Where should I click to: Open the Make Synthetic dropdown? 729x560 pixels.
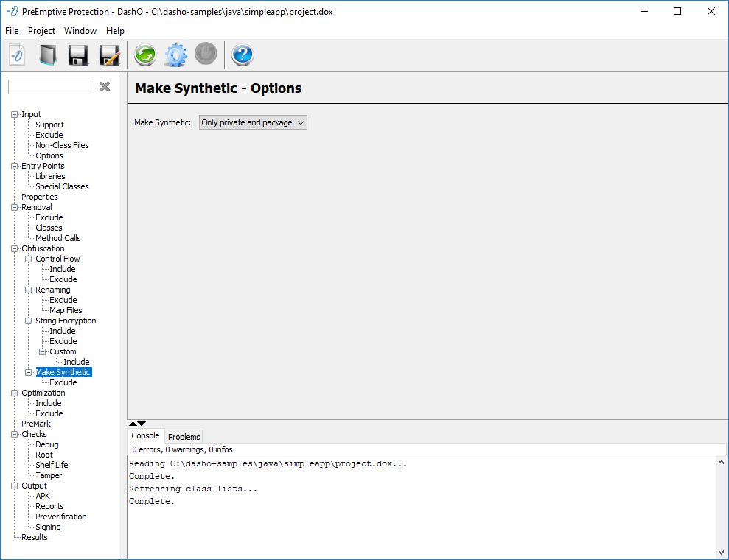tap(253, 122)
